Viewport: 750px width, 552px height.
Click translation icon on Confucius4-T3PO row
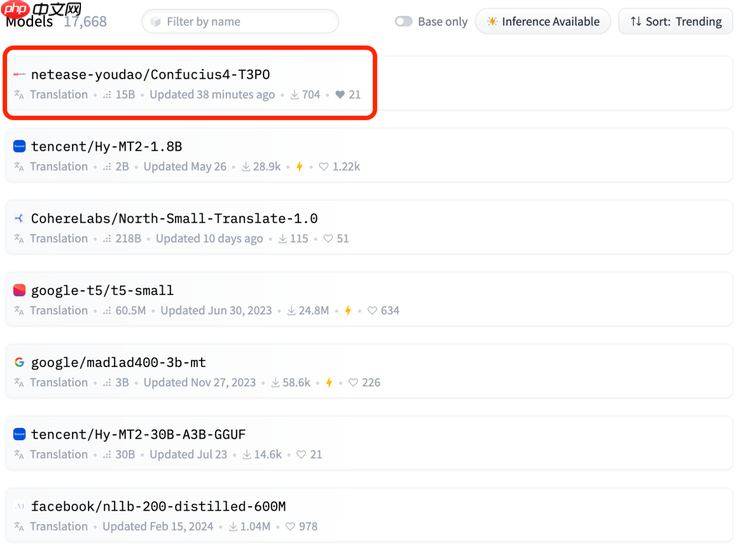[x=19, y=94]
